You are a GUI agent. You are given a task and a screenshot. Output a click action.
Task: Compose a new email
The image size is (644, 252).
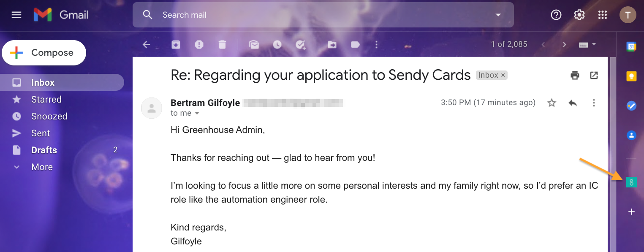tap(44, 53)
